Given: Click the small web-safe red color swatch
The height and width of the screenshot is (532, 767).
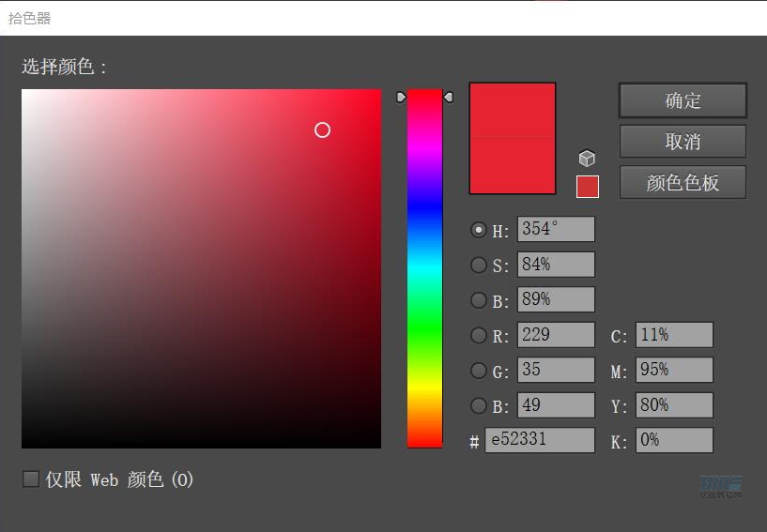Looking at the screenshot, I should 587,187.
